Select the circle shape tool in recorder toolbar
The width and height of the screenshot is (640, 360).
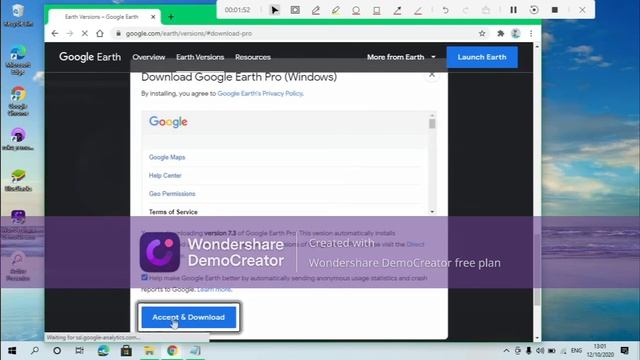point(356,10)
